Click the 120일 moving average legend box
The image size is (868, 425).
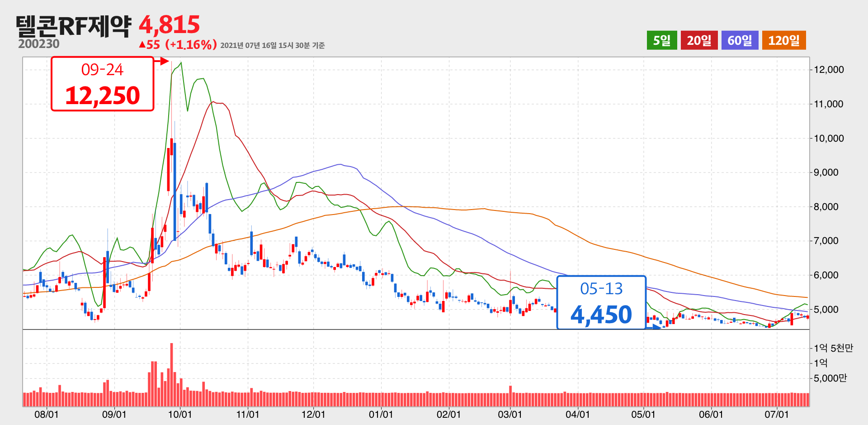[x=784, y=40]
